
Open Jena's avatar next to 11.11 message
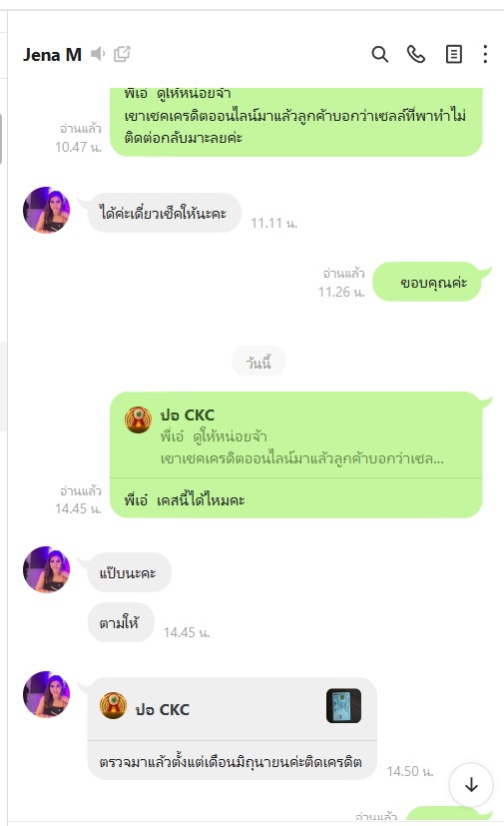click(x=46, y=210)
